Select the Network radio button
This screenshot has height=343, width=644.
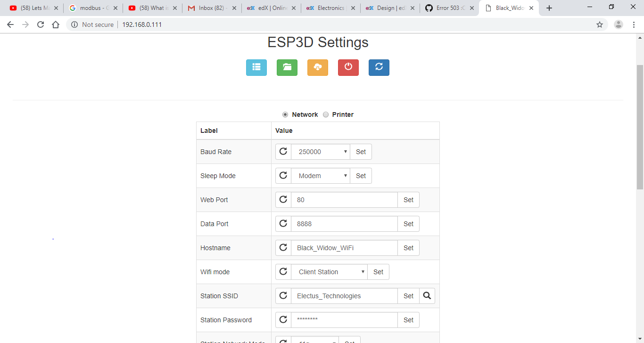pos(285,114)
